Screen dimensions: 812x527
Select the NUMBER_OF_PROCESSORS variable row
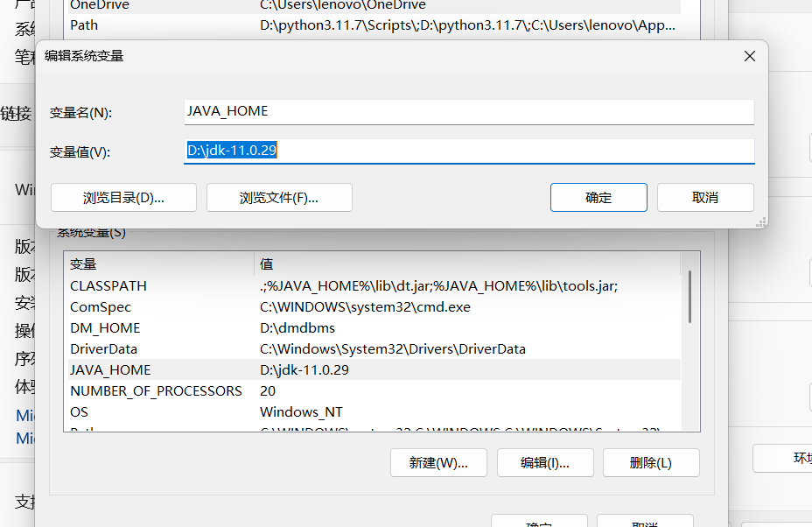[374, 390]
